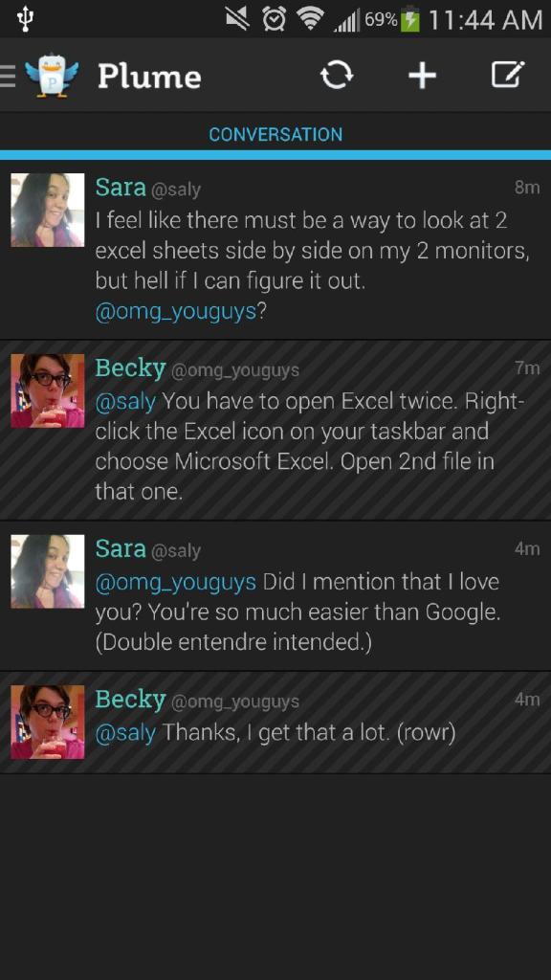
Task: Open Sara's profile by tapping her avatar
Action: tap(47, 209)
